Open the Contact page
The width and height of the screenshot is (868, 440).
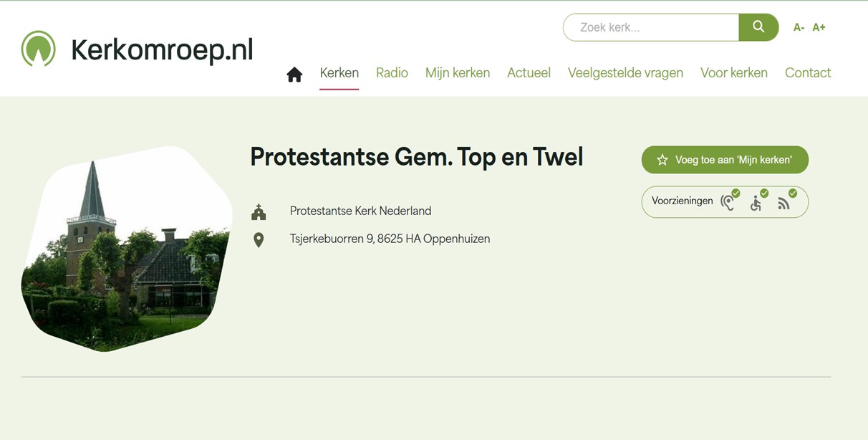(808, 72)
